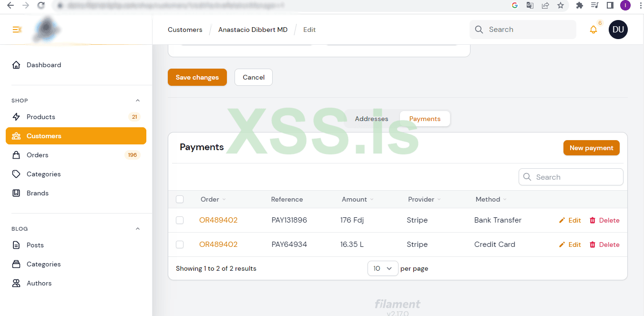644x316 pixels.
Task: Select the PAY131896 payment row checkbox
Action: click(180, 220)
